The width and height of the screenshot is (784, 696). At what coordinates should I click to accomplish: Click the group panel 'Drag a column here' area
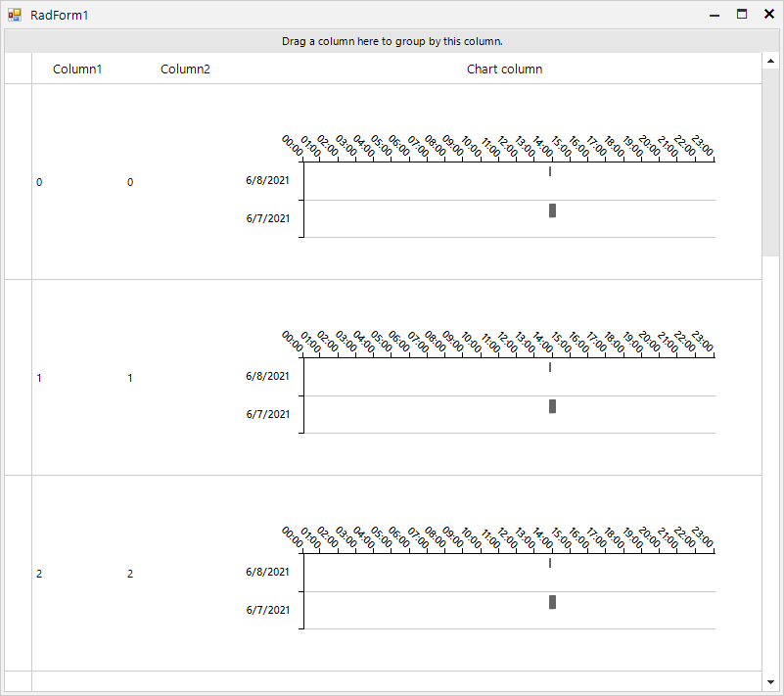(392, 41)
